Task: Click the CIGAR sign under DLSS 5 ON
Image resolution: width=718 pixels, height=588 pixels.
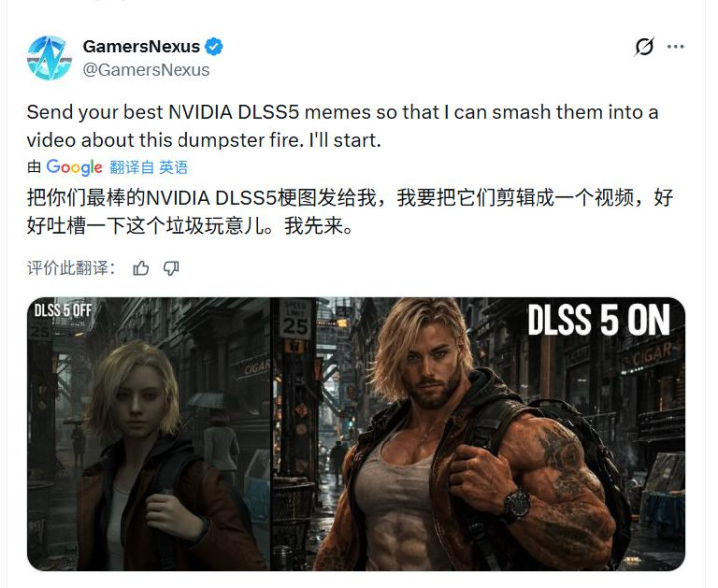Action: (x=652, y=355)
